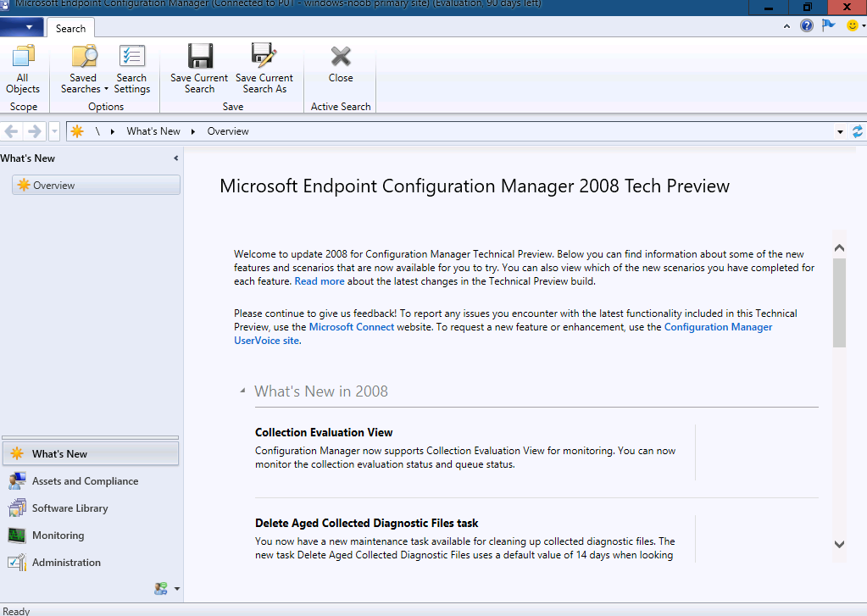Expand the address bar path dropdown
This screenshot has width=867, height=616.
click(840, 131)
